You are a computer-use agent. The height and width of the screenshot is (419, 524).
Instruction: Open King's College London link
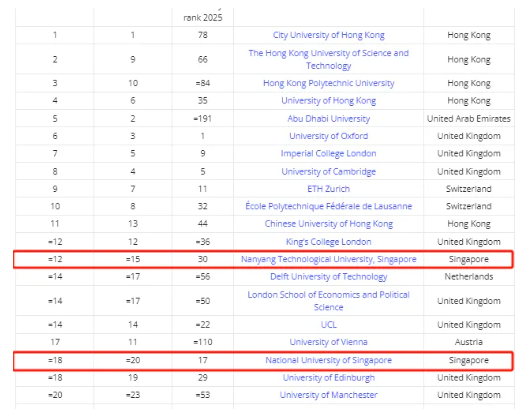(329, 242)
